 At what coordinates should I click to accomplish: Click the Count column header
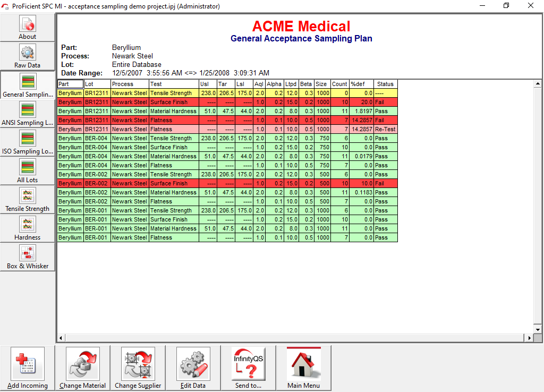(x=340, y=84)
